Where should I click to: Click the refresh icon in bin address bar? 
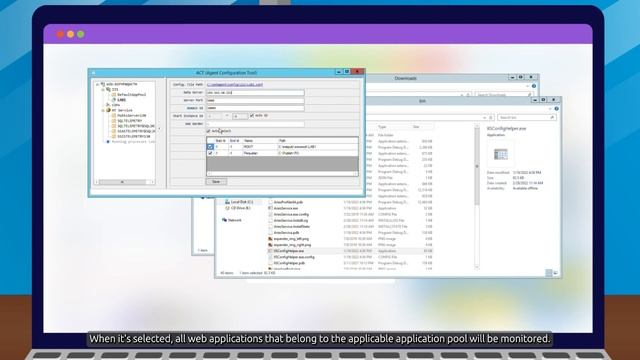[x=491, y=118]
